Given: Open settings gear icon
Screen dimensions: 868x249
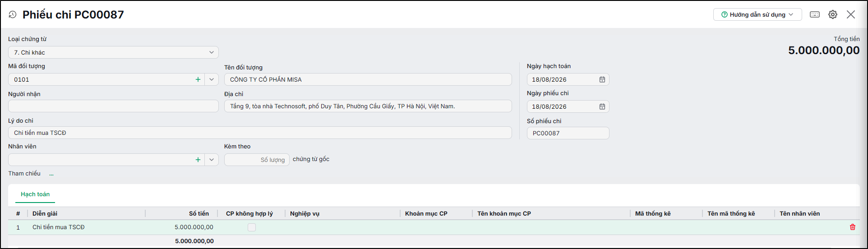Looking at the screenshot, I should coord(833,14).
